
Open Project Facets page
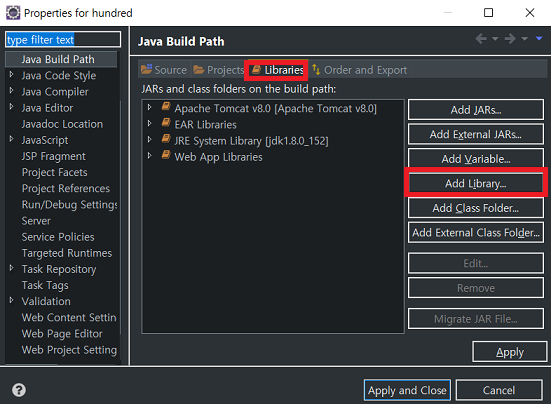(54, 172)
